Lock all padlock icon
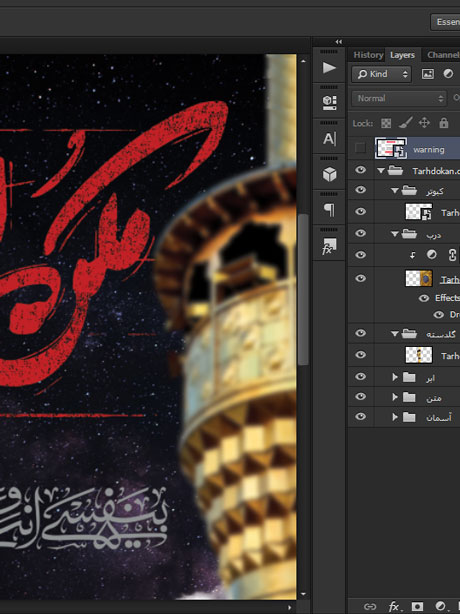The image size is (460, 614). coord(444,123)
